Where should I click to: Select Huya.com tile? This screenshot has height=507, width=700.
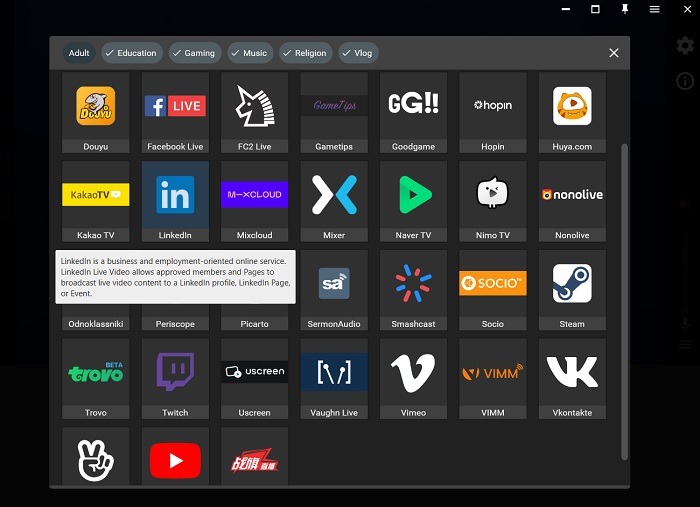(572, 112)
